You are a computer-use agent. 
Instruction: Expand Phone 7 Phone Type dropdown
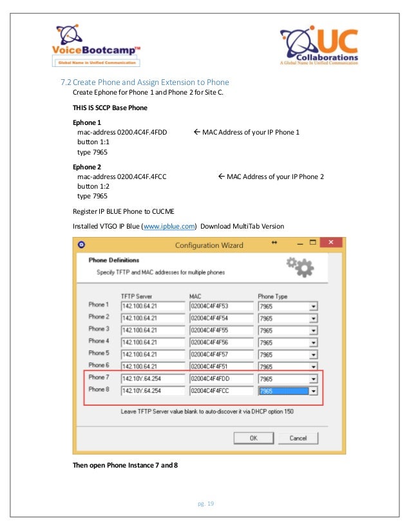pyautogui.click(x=313, y=379)
